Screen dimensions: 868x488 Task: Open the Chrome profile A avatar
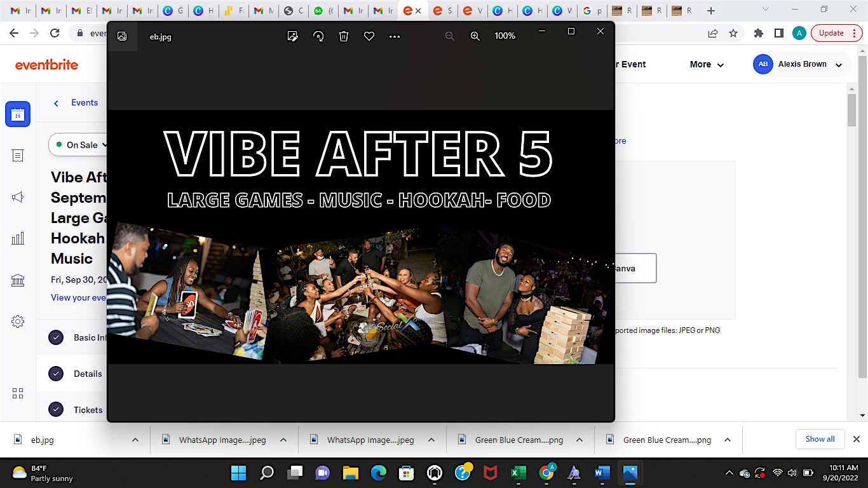(799, 33)
